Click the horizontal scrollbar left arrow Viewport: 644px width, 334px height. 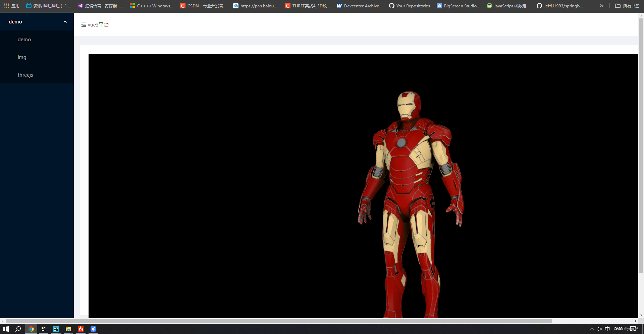[x=3, y=321]
